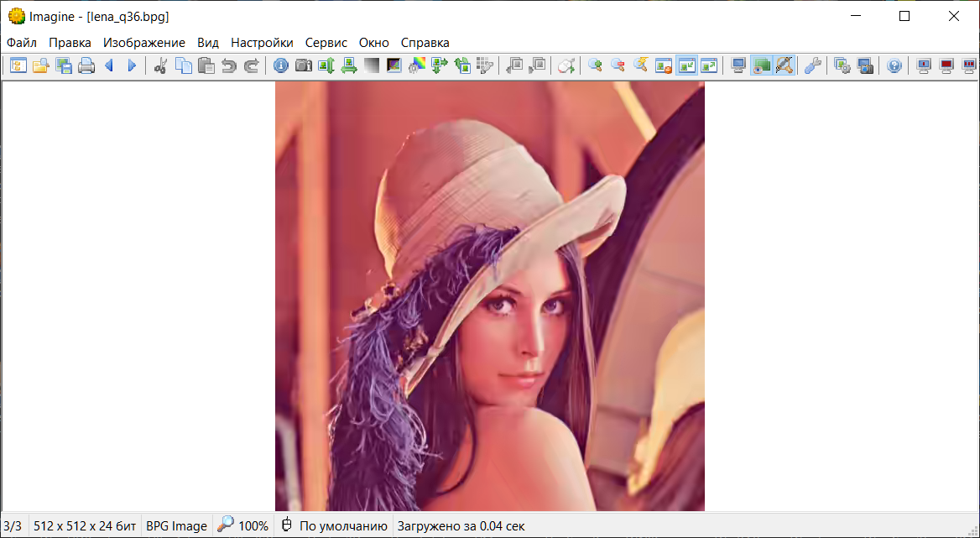This screenshot has height=538, width=980.
Task: Click the displayed lena_q36.bpg picture
Action: click(490, 296)
